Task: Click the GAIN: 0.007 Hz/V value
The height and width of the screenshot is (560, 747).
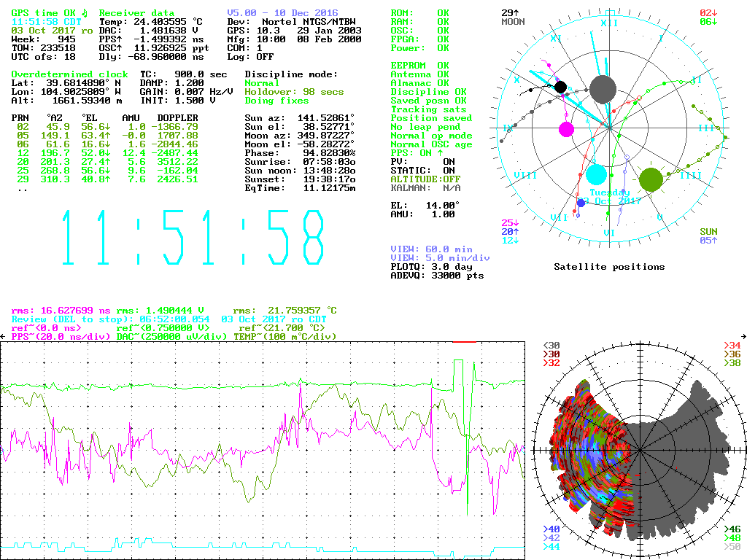Action: click(186, 92)
